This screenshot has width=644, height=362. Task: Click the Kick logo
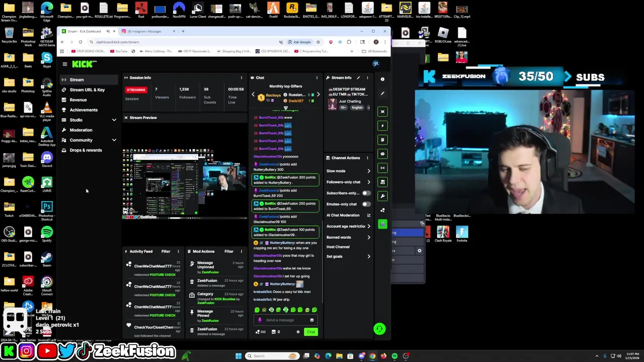pos(83,64)
